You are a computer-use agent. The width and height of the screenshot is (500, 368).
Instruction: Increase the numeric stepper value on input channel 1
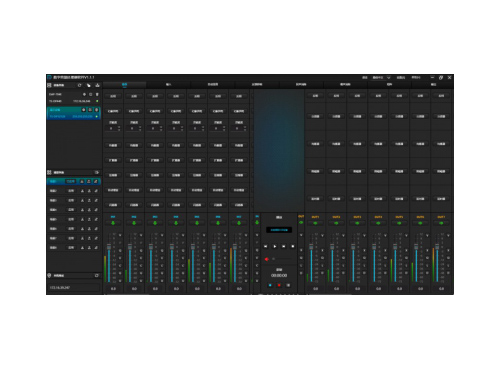119,127
